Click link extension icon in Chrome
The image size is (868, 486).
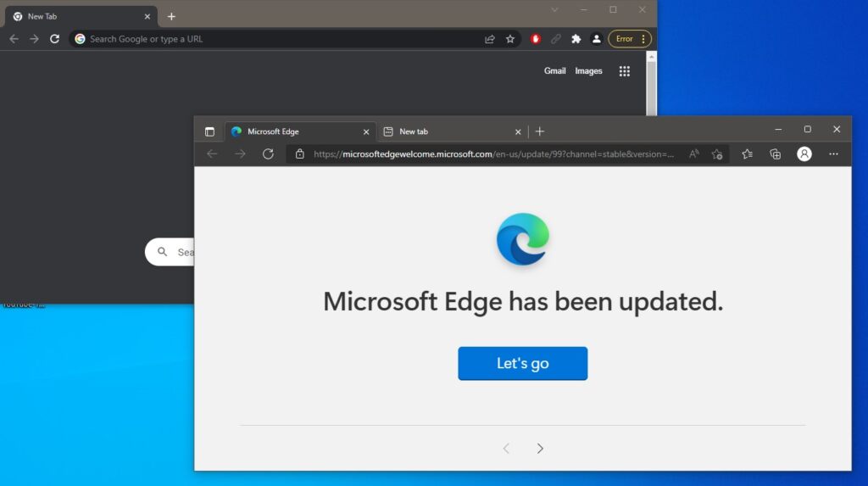pos(556,39)
